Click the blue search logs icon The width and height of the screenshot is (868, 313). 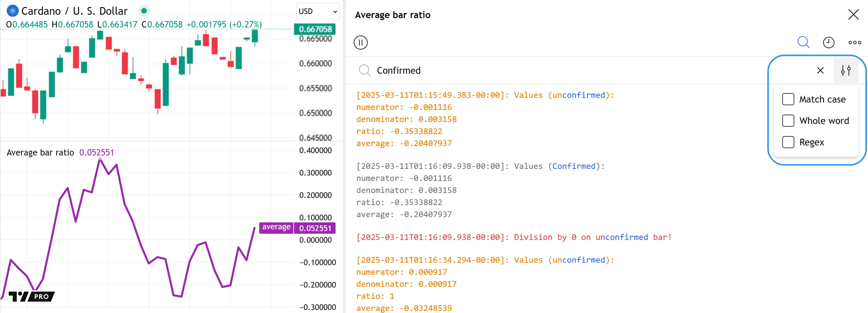pos(803,43)
